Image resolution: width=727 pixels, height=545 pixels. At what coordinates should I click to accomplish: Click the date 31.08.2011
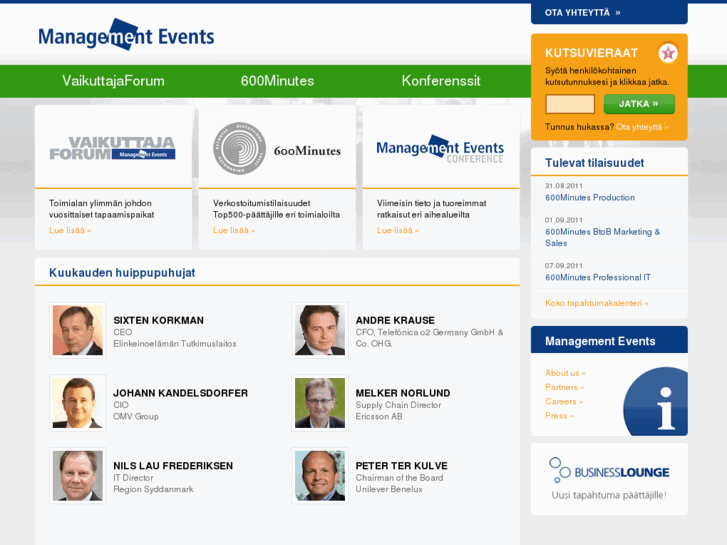click(x=564, y=186)
